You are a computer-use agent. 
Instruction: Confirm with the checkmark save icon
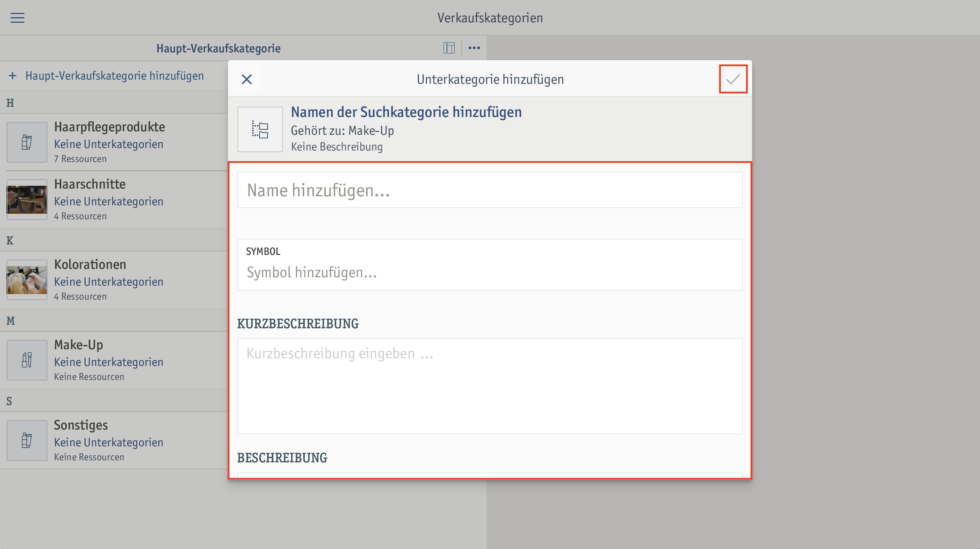pyautogui.click(x=733, y=79)
